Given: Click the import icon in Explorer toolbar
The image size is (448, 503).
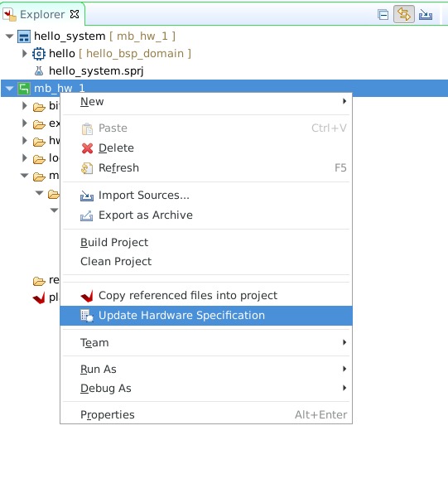Looking at the screenshot, I should click(426, 15).
